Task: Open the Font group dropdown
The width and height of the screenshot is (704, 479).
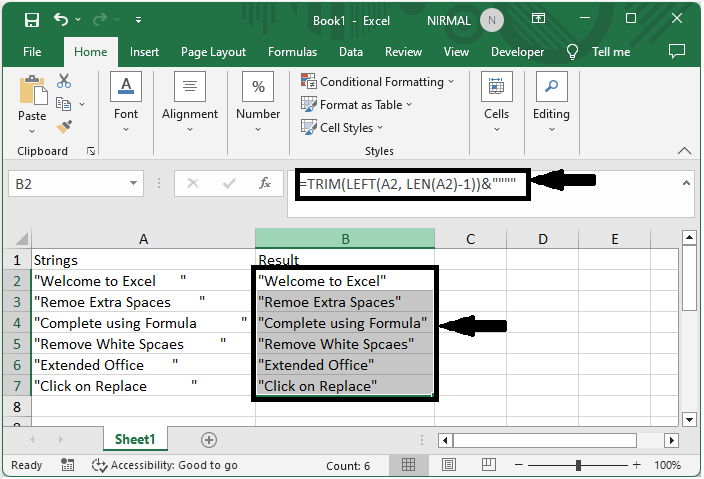Action: click(126, 102)
